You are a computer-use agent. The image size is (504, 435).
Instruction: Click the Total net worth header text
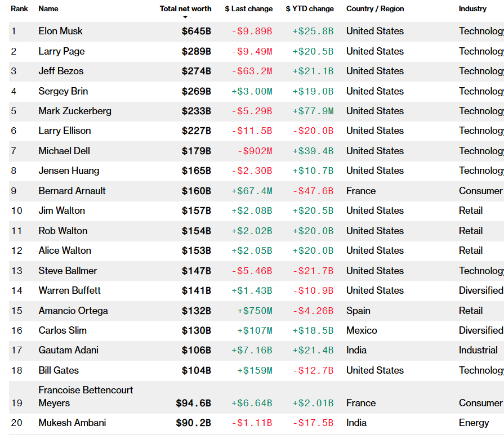point(185,9)
